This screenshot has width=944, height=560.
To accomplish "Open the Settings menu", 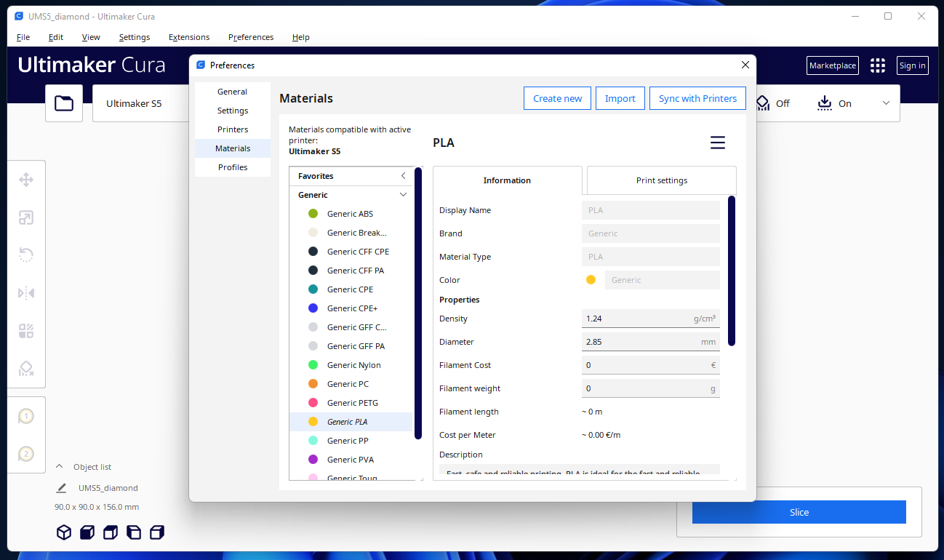I will pyautogui.click(x=135, y=37).
